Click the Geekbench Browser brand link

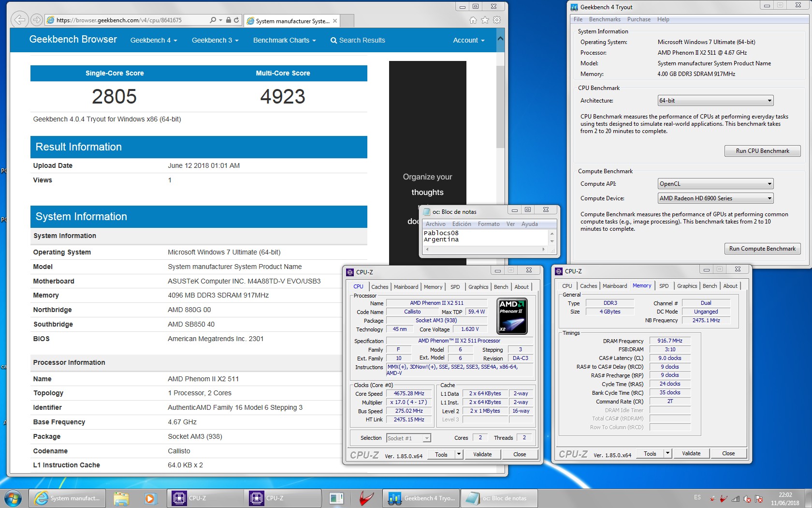(x=73, y=39)
